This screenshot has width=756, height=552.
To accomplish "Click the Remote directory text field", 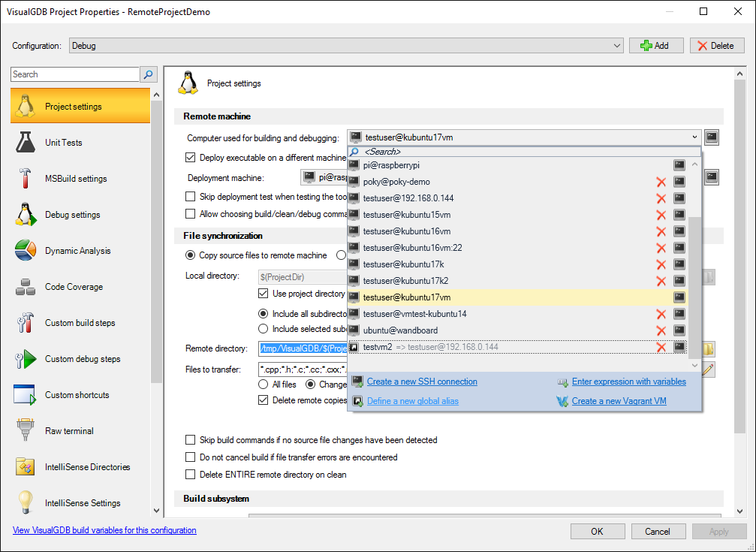I will [x=303, y=348].
